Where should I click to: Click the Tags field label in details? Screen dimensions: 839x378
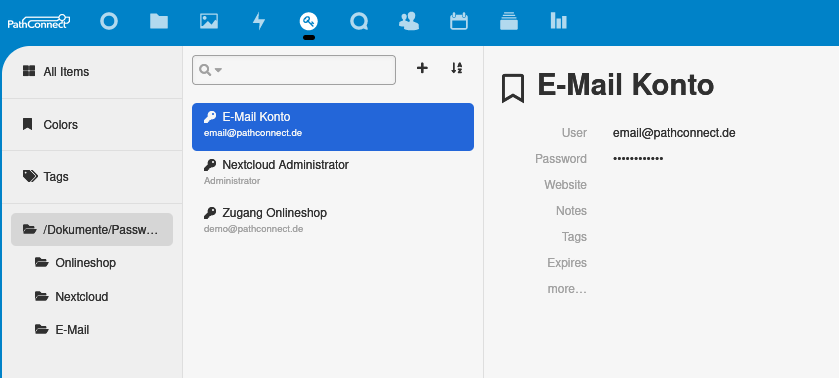tap(574, 237)
